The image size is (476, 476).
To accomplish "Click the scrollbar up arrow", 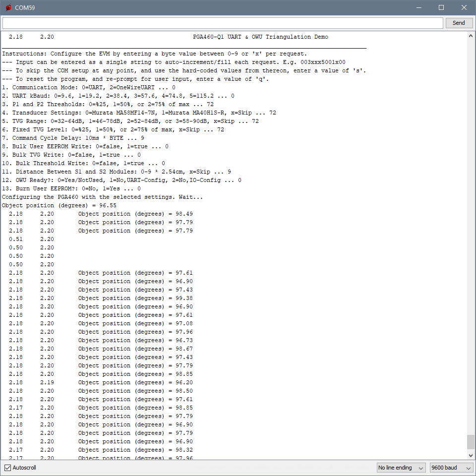I will click(x=471, y=36).
